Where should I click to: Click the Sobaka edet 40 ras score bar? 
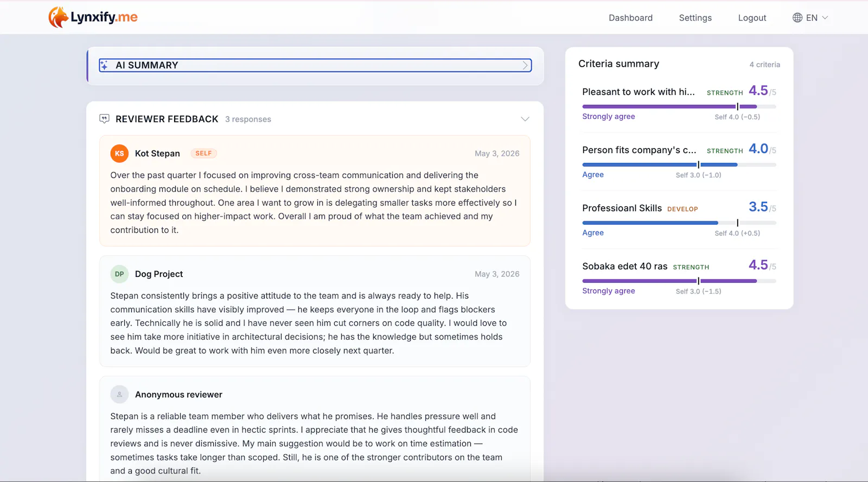point(679,281)
